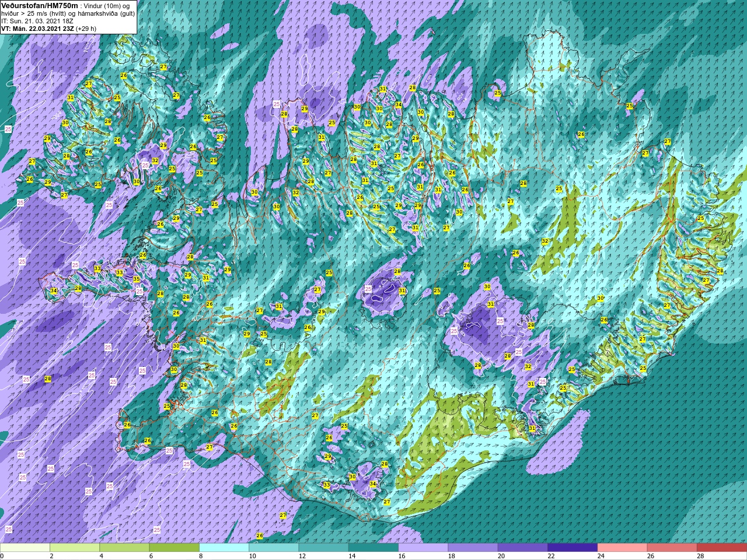Choose the dark teal 14–16 legend swatch
The height and width of the screenshot is (560, 747).
373,548
